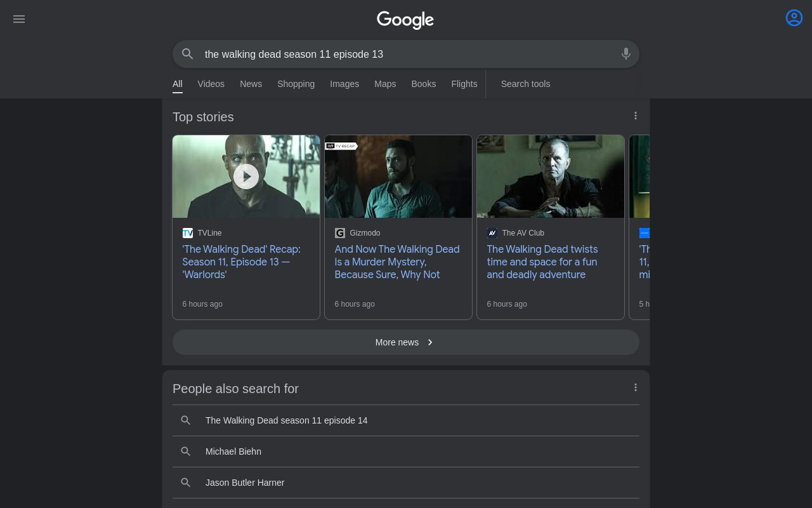Start voice search with microphone icon
The height and width of the screenshot is (508, 812).
[625, 54]
